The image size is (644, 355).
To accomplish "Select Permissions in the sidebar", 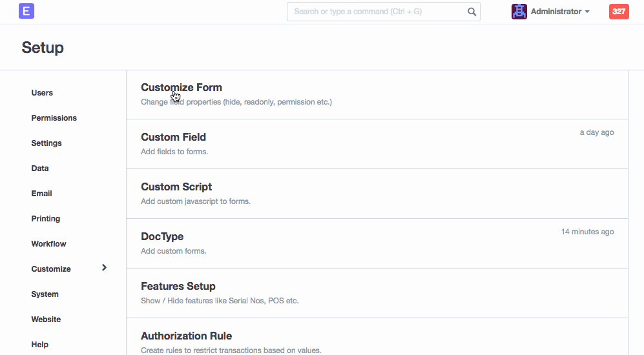I will (x=54, y=118).
